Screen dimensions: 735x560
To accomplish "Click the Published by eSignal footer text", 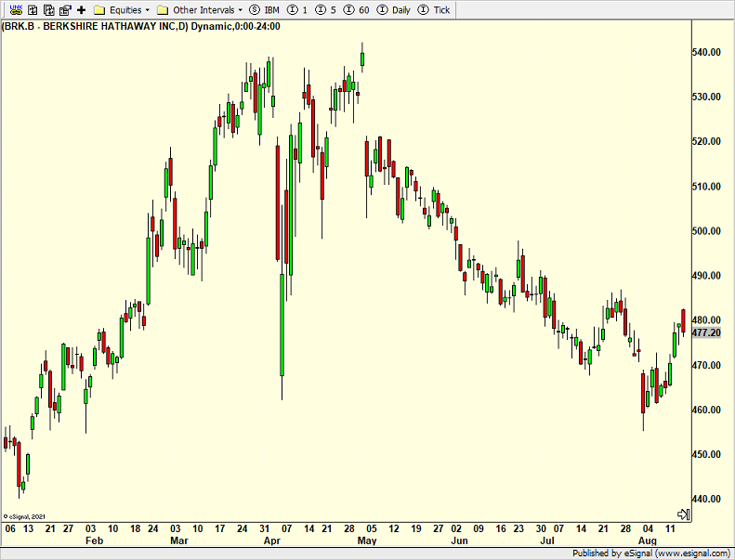I will tap(651, 553).
